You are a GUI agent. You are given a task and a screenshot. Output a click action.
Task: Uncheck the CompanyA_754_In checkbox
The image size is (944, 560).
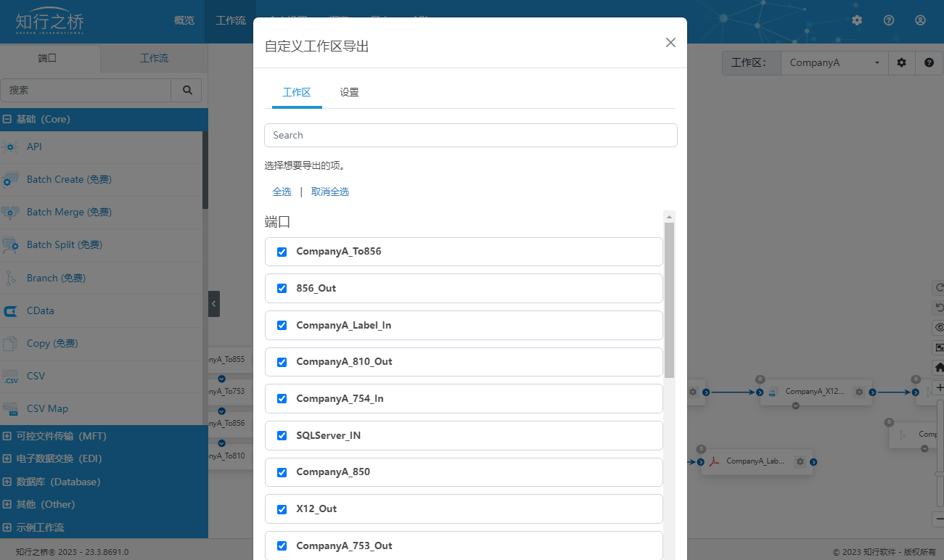click(282, 398)
